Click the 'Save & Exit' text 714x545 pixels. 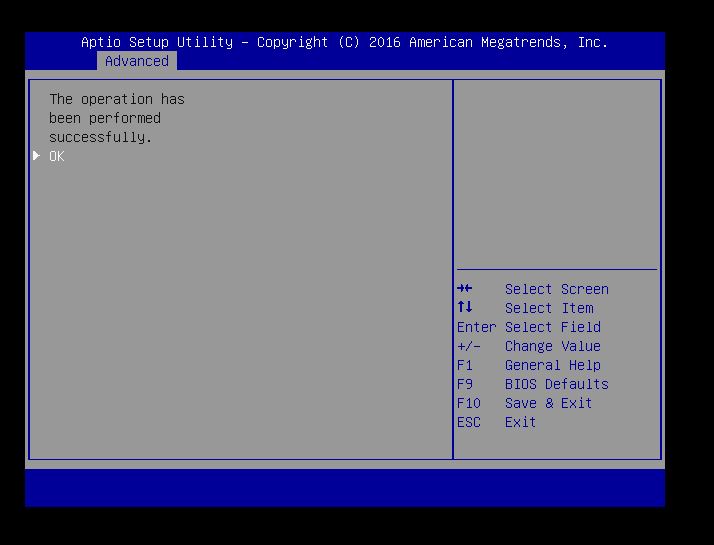[548, 403]
